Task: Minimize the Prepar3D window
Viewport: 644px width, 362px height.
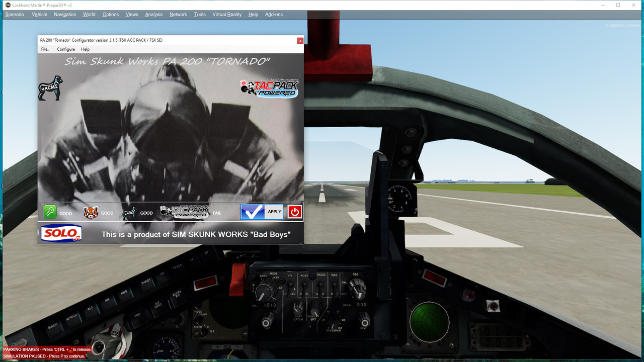Action: point(603,5)
